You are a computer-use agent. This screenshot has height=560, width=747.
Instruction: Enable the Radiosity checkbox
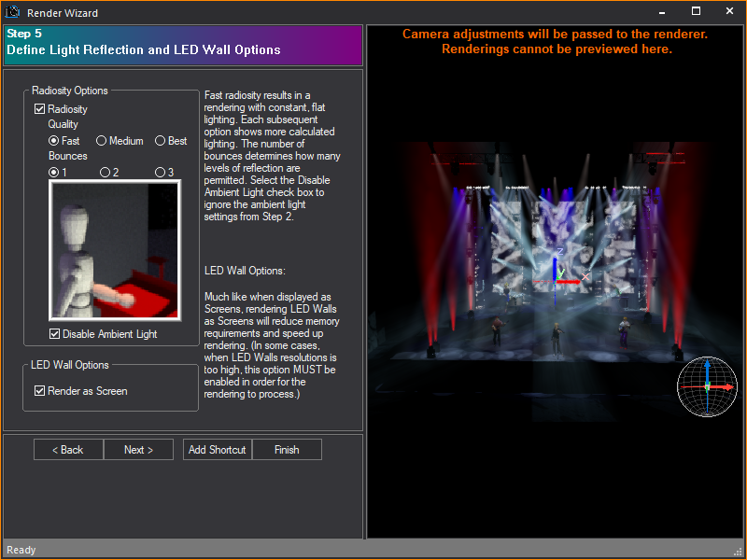[x=39, y=108]
